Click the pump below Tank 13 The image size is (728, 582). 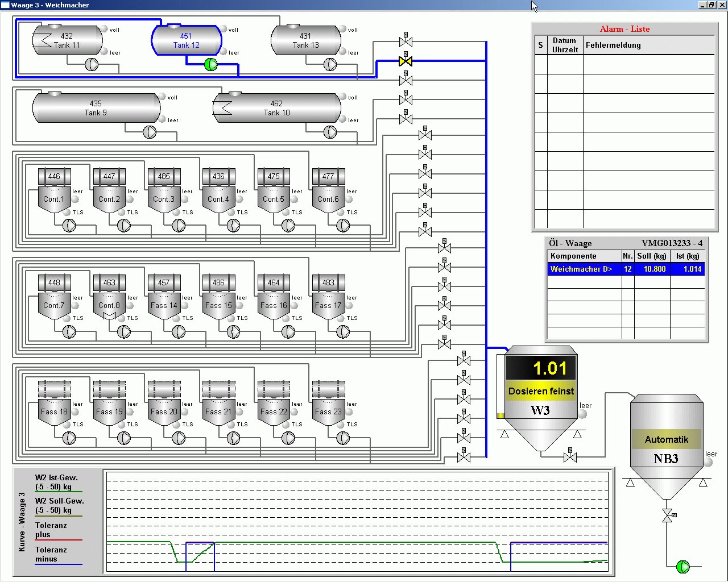[330, 64]
